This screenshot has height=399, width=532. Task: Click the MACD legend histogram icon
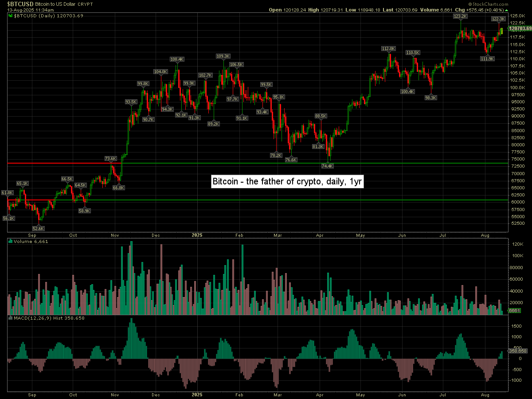(x=10, y=318)
